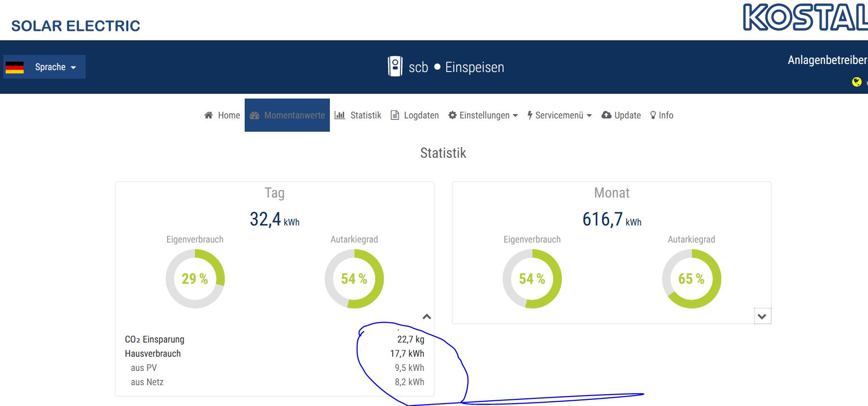Open the Sprache language dropdown
The width and height of the screenshot is (868, 406).
pyautogui.click(x=44, y=67)
